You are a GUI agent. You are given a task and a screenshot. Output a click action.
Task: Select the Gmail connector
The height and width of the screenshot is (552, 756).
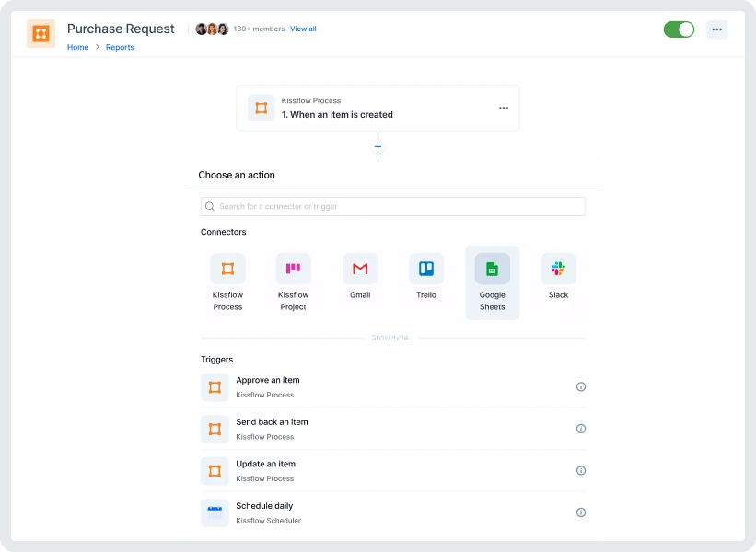[x=360, y=277]
